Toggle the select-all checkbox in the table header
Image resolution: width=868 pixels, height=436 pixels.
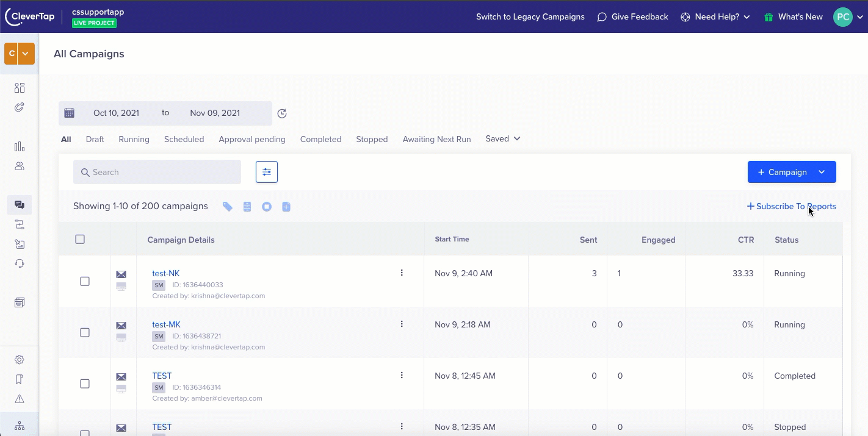click(x=80, y=239)
